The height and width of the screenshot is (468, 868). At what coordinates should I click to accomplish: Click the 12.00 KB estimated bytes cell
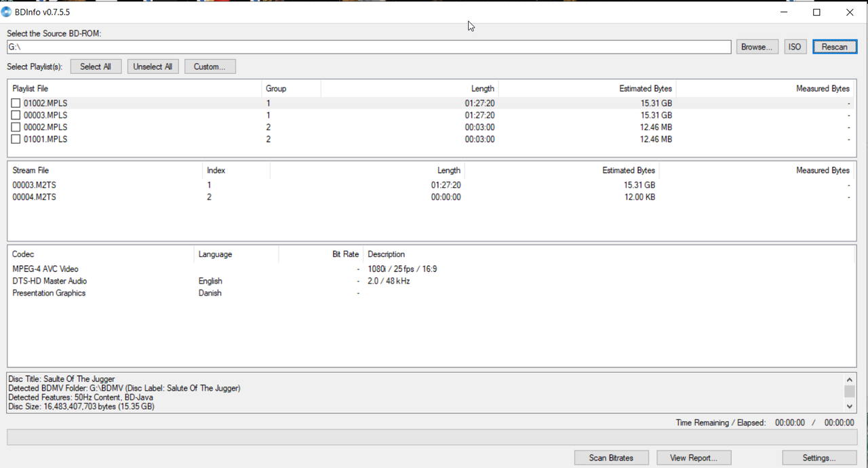639,197
